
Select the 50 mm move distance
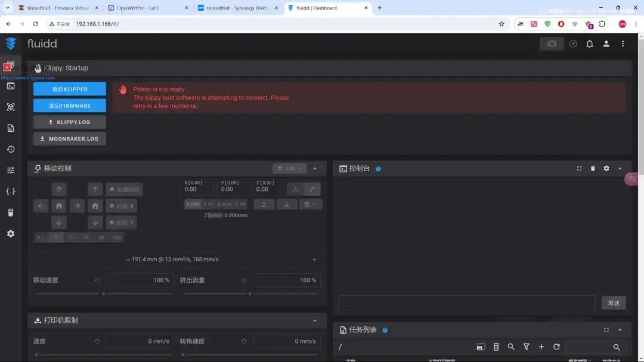coord(101,237)
